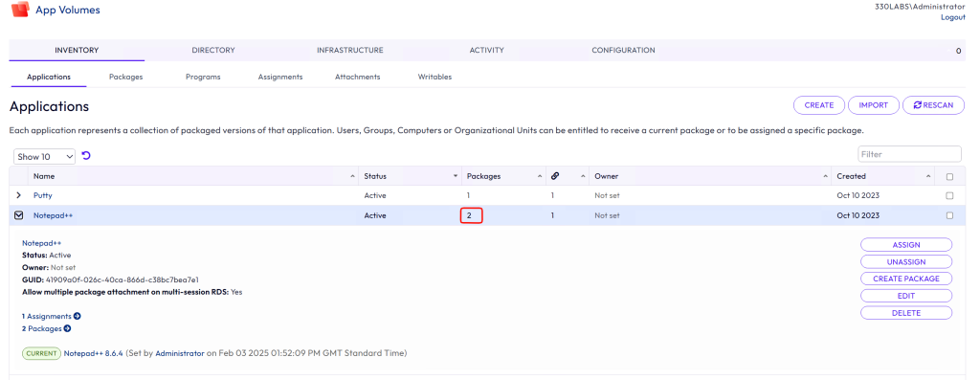Tick the select-all checkbox in header
980x380 pixels.
point(950,177)
